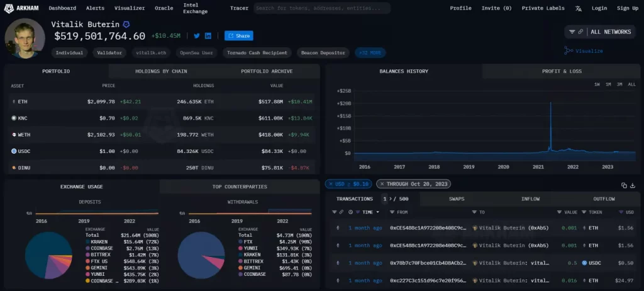
Task: Click the Beacon Depositor tag
Action: pyautogui.click(x=323, y=53)
